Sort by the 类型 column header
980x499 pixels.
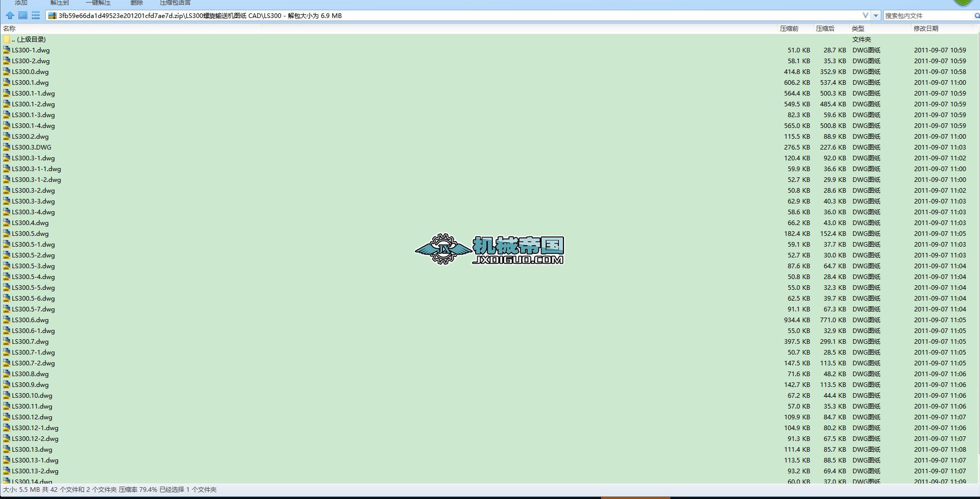click(858, 29)
